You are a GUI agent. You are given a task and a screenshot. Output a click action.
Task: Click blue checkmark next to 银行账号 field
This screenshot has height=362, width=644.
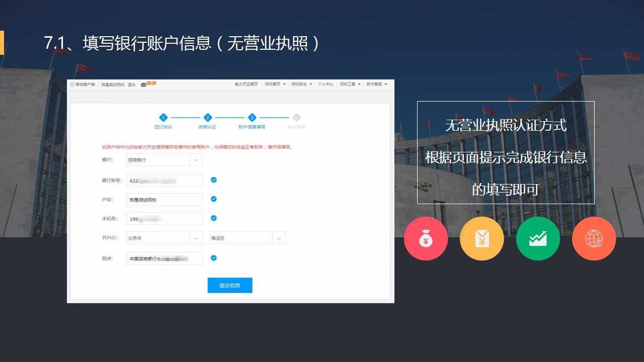214,180
